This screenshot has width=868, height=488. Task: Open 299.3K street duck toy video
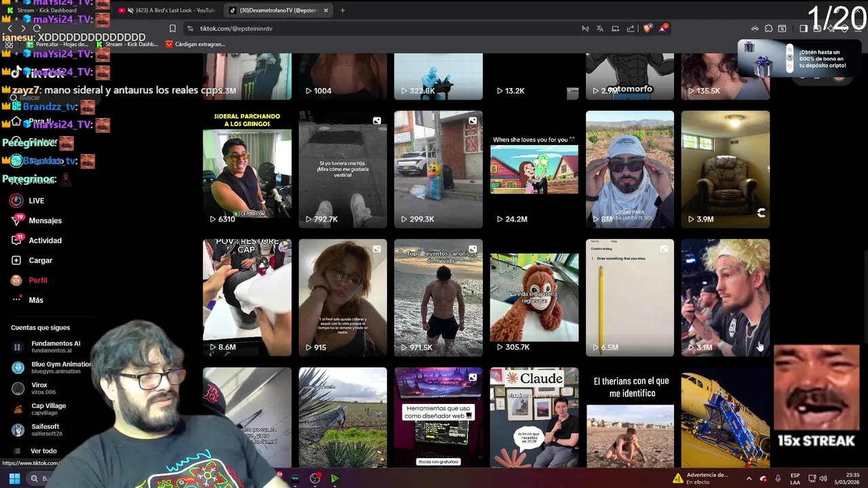click(438, 169)
